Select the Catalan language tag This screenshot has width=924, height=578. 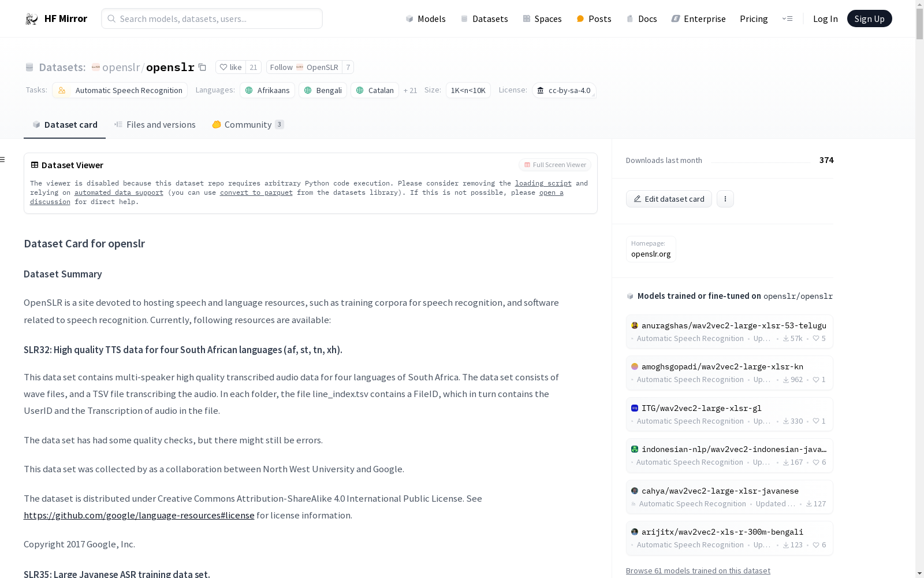point(375,90)
